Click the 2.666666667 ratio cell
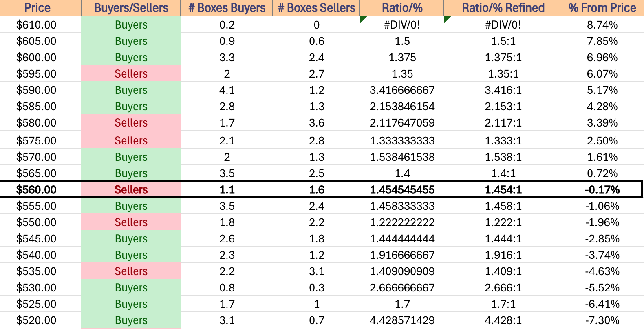The width and height of the screenshot is (644, 329). pos(402,288)
